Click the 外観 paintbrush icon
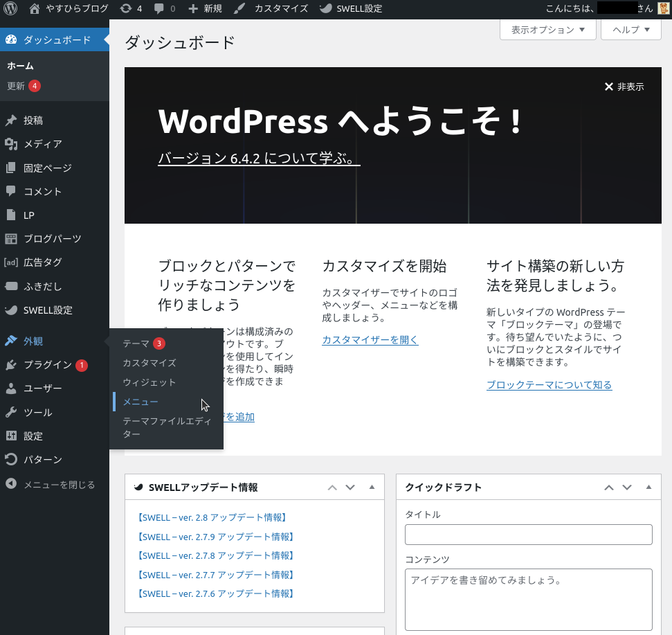 tap(11, 341)
